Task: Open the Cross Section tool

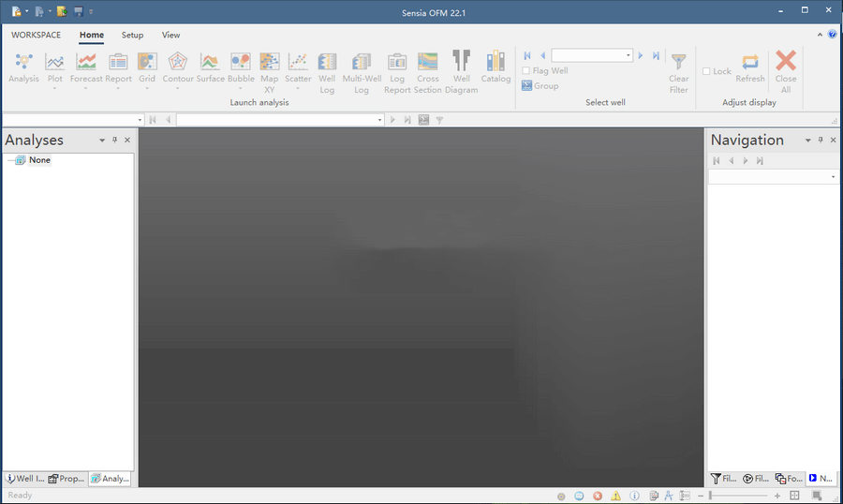Action: (x=428, y=63)
